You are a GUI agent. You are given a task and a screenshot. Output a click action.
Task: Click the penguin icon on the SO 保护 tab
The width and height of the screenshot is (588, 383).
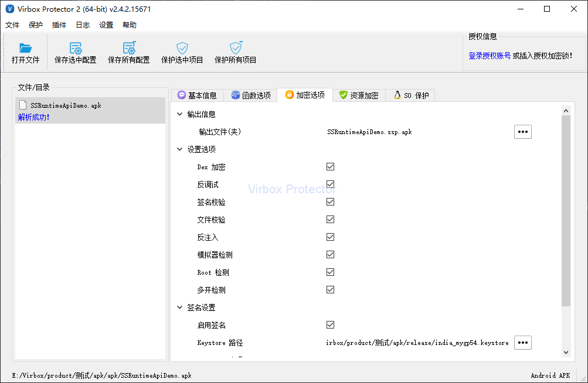(397, 95)
